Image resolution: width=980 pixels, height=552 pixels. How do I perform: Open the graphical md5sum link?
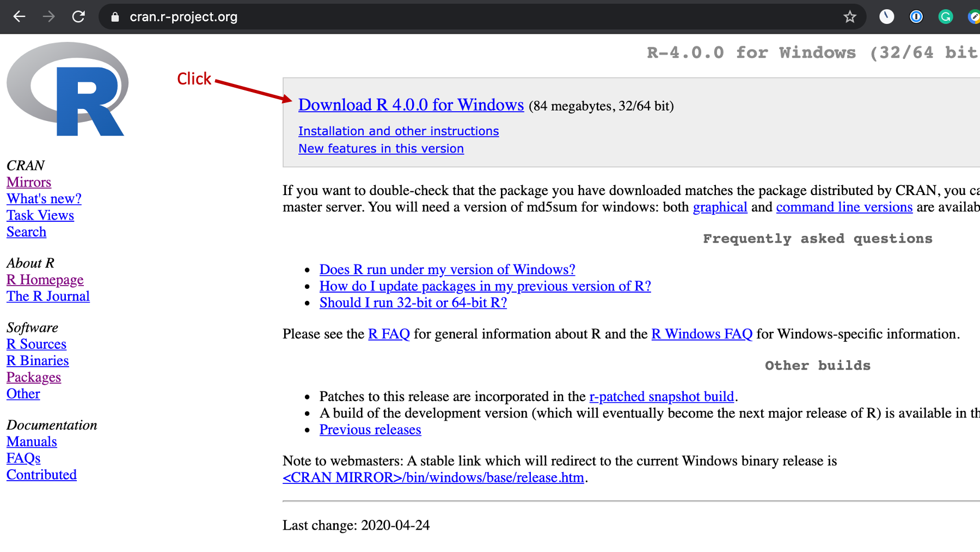[x=720, y=207]
